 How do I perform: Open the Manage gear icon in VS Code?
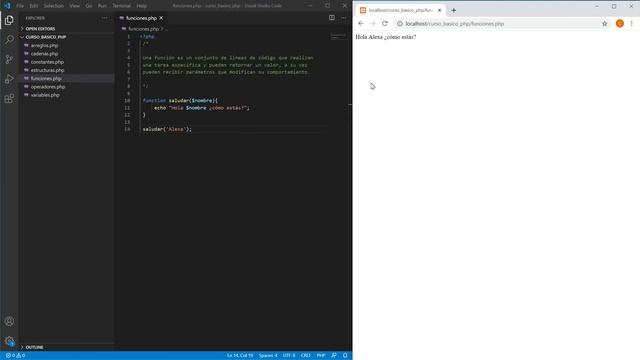click(x=9, y=341)
